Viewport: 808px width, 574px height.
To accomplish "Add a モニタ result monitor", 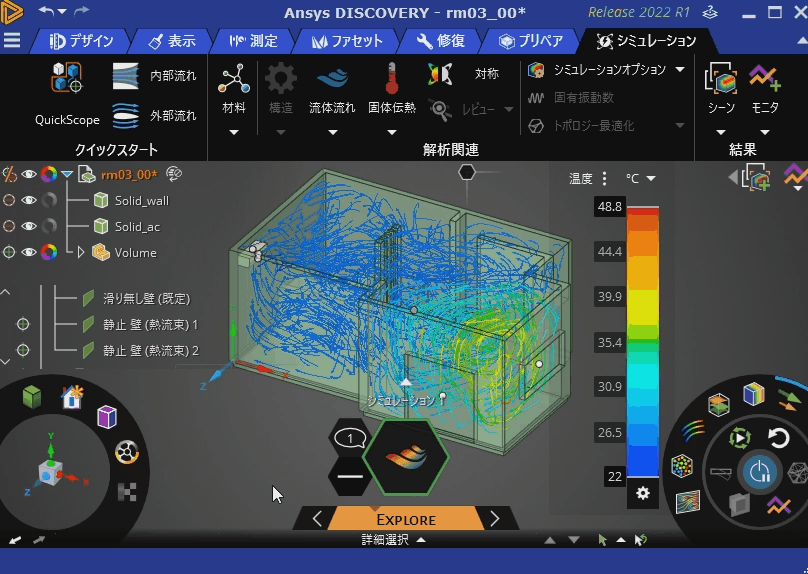I will [765, 88].
